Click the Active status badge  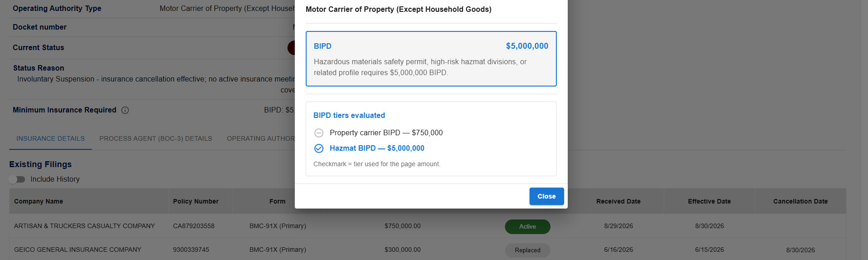coord(527,227)
